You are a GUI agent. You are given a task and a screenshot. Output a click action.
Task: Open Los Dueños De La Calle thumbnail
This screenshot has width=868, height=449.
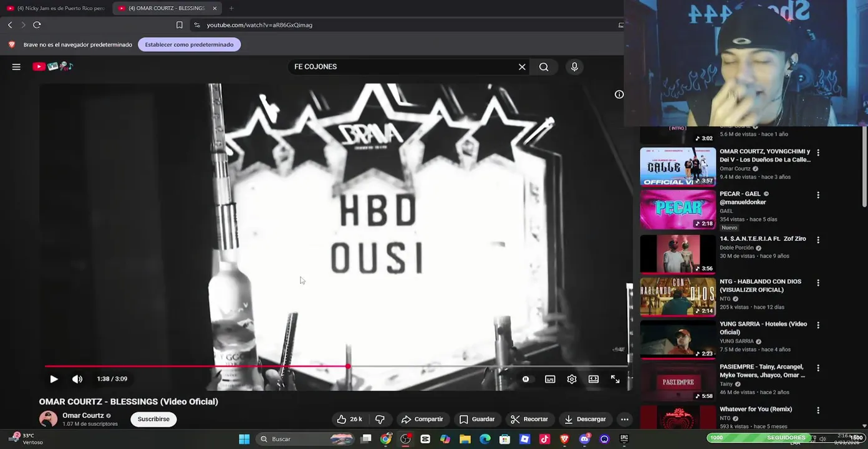(678, 167)
